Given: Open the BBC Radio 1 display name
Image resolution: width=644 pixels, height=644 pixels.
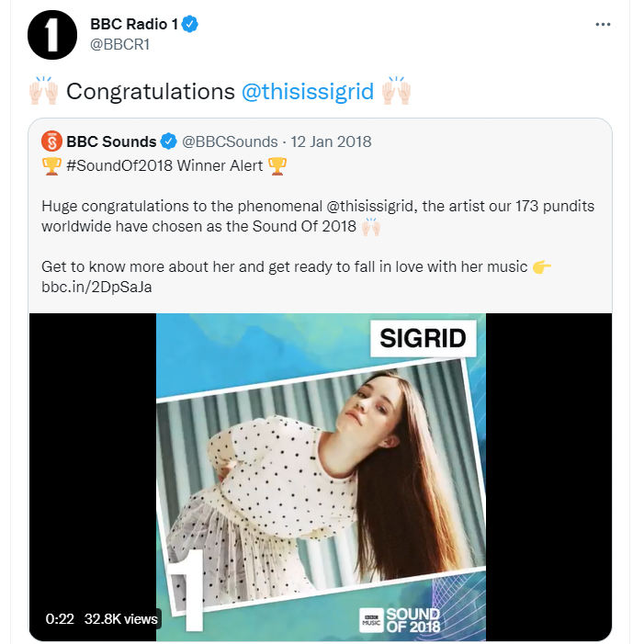Looking at the screenshot, I should click(x=134, y=25).
